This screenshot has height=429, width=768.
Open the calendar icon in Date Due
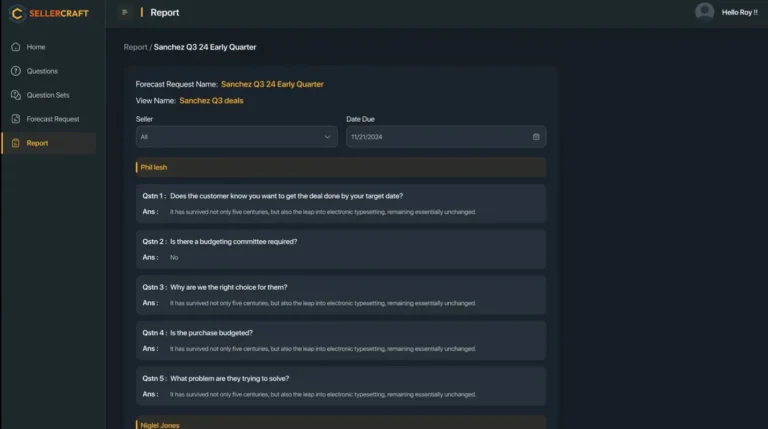536,137
